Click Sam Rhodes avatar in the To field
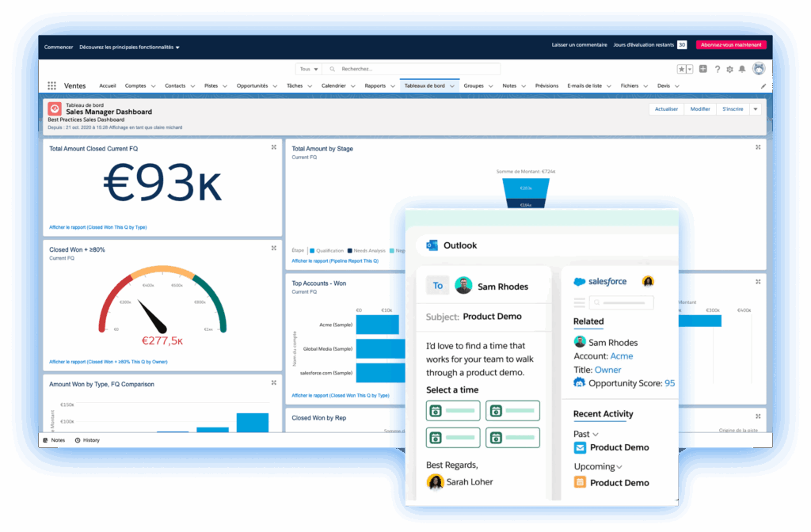811x532 pixels. 463,285
